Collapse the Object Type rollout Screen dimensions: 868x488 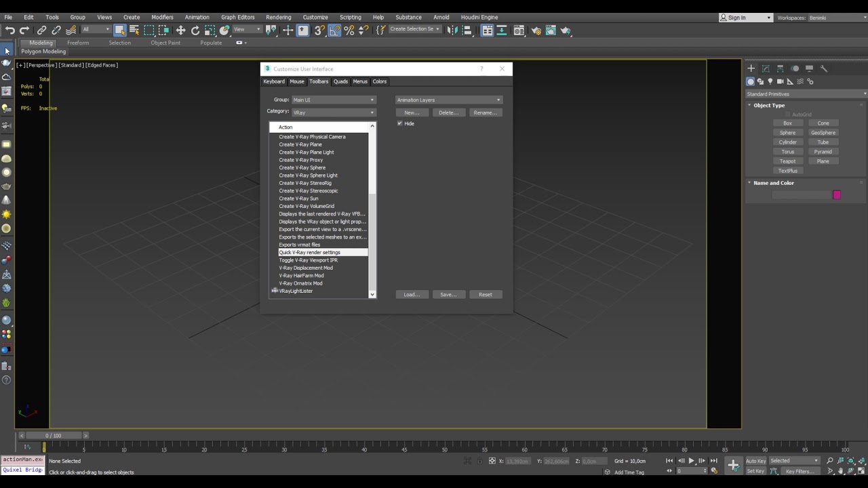point(769,106)
